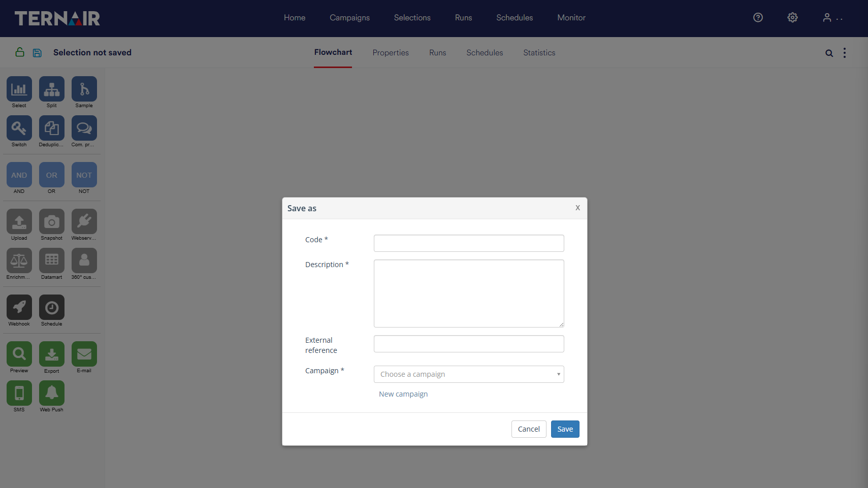Select the Switch block icon
This screenshot has width=868, height=488.
click(19, 128)
